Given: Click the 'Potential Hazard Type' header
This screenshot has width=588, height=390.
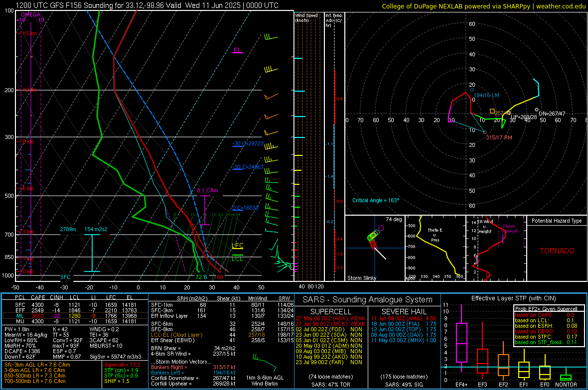Looking at the screenshot, I should click(557, 221).
